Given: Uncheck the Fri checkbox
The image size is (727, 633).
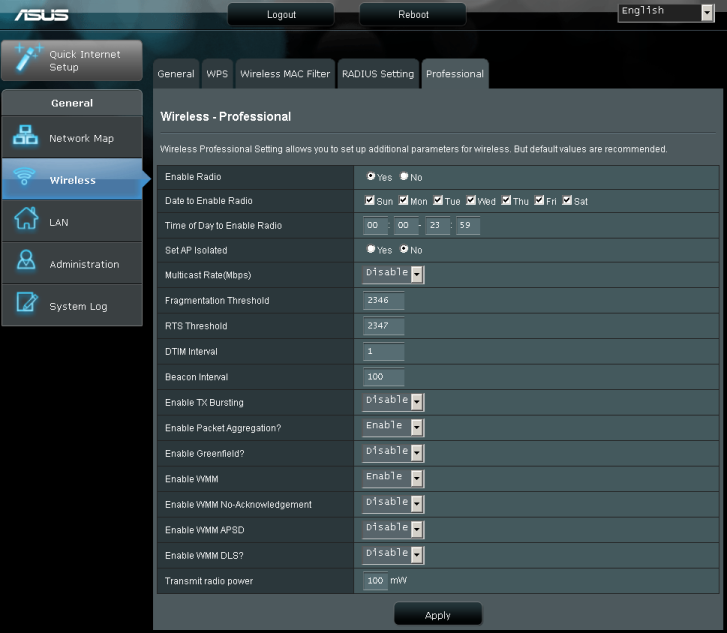Looking at the screenshot, I should (539, 200).
